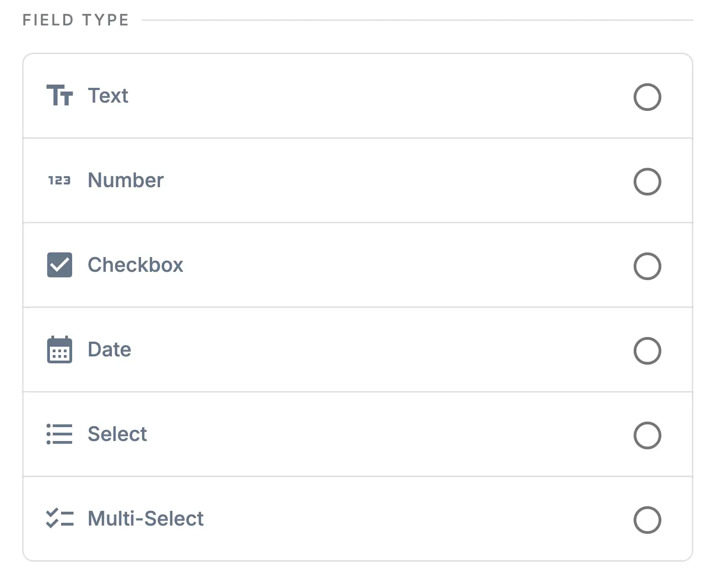Click the Multi-Select checklist icon
The image size is (715, 588).
(x=60, y=519)
